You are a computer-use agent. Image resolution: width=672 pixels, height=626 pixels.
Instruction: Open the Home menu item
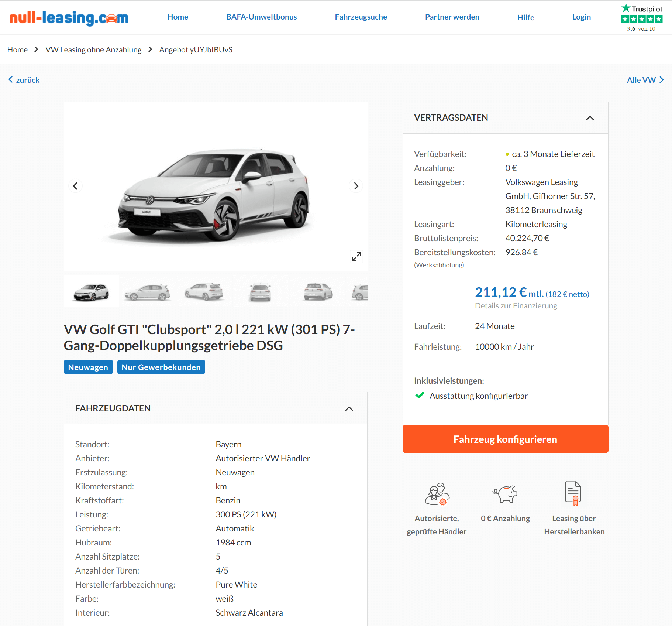tap(178, 17)
